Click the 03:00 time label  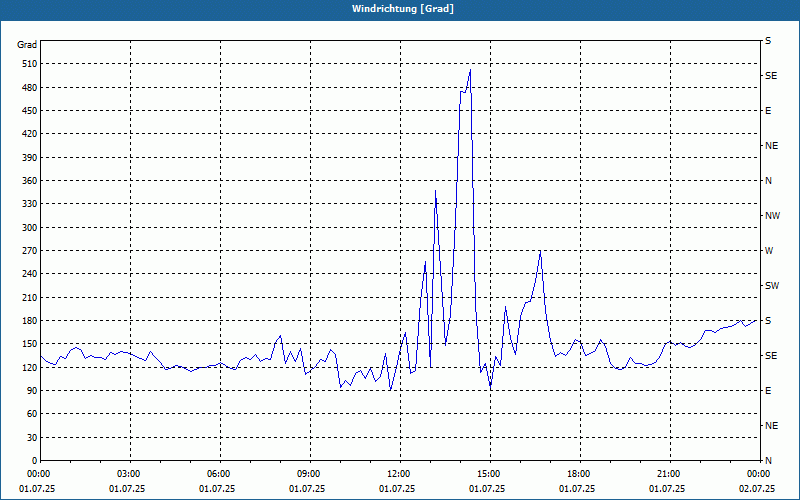(x=127, y=474)
